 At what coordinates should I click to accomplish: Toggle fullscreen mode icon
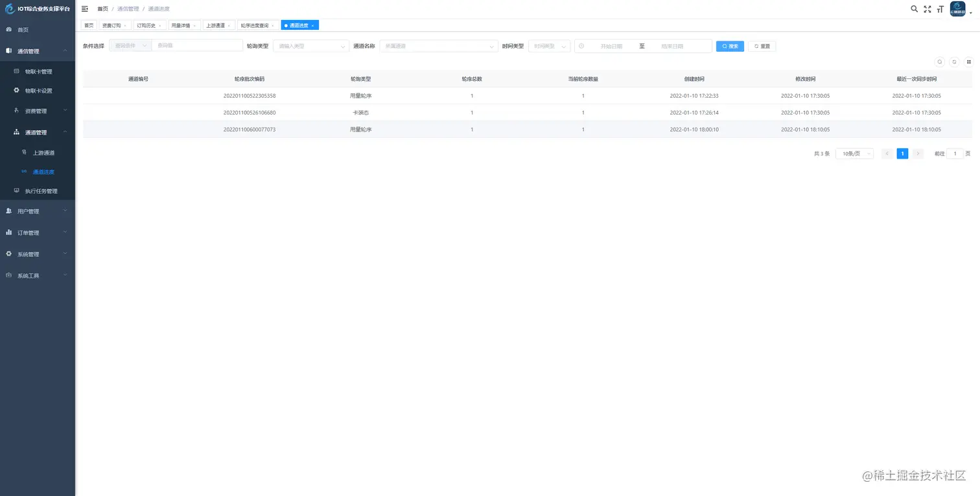pyautogui.click(x=927, y=9)
